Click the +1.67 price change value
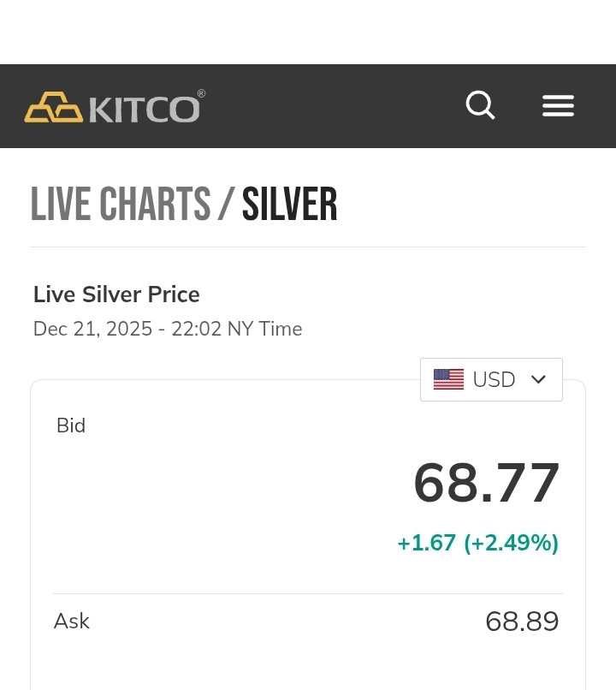 (x=426, y=543)
